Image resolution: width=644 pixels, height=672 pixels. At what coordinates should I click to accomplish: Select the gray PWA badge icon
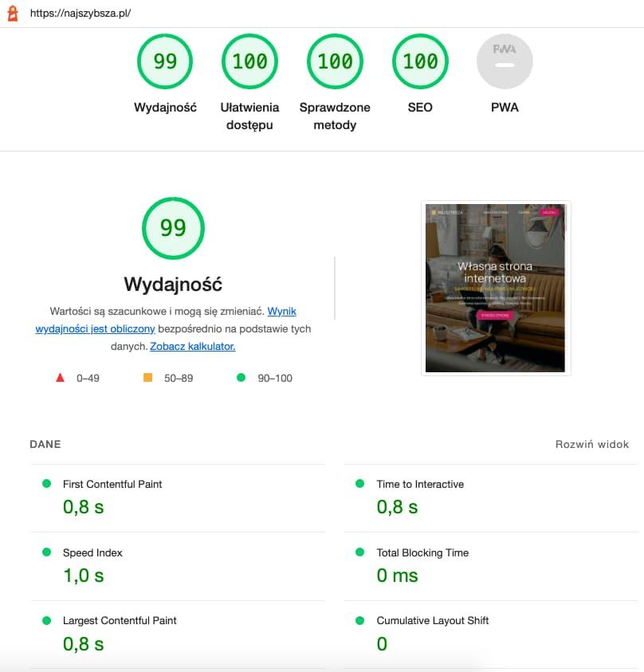coord(505,61)
